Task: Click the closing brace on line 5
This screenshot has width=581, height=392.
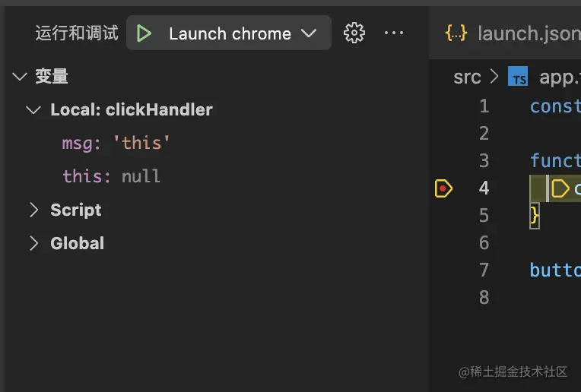Action: click(x=535, y=216)
